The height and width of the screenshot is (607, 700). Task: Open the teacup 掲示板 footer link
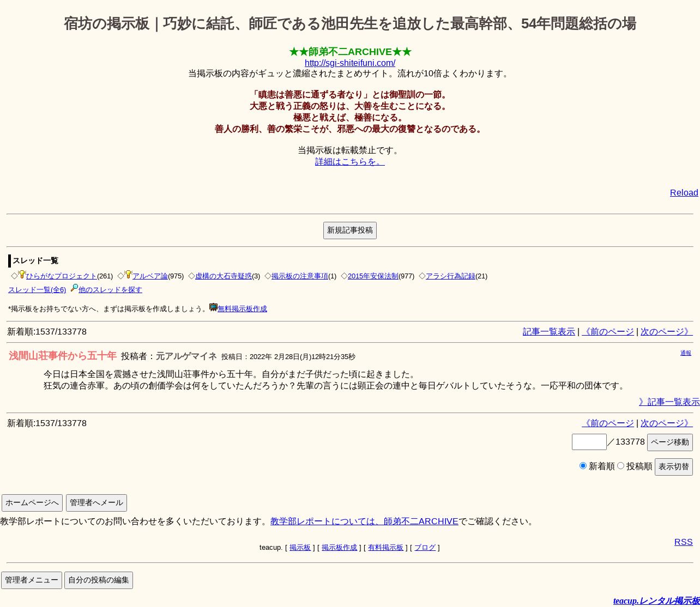click(x=300, y=548)
